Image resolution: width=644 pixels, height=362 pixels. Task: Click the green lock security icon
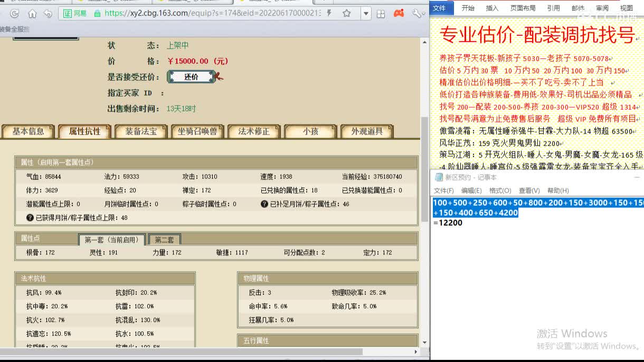click(97, 14)
